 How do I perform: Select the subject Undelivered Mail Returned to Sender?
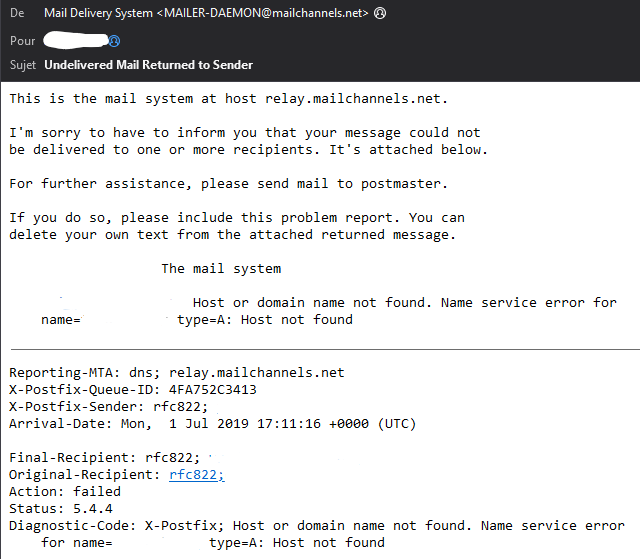click(149, 65)
